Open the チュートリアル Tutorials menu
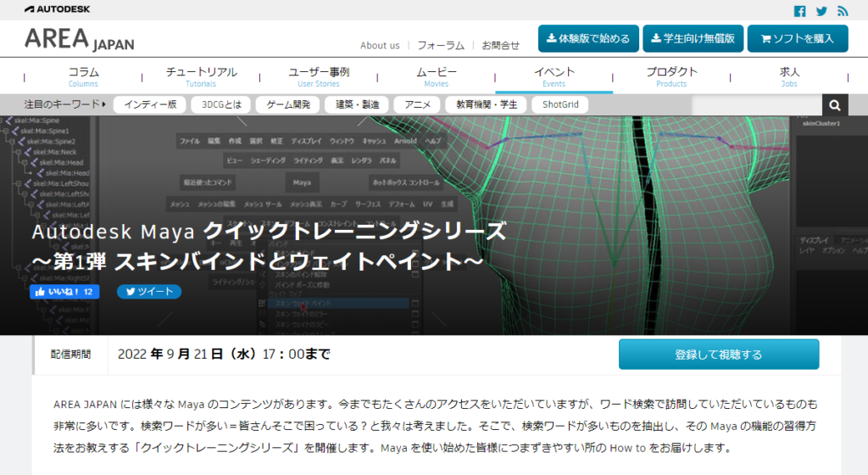The image size is (868, 475). click(x=201, y=76)
